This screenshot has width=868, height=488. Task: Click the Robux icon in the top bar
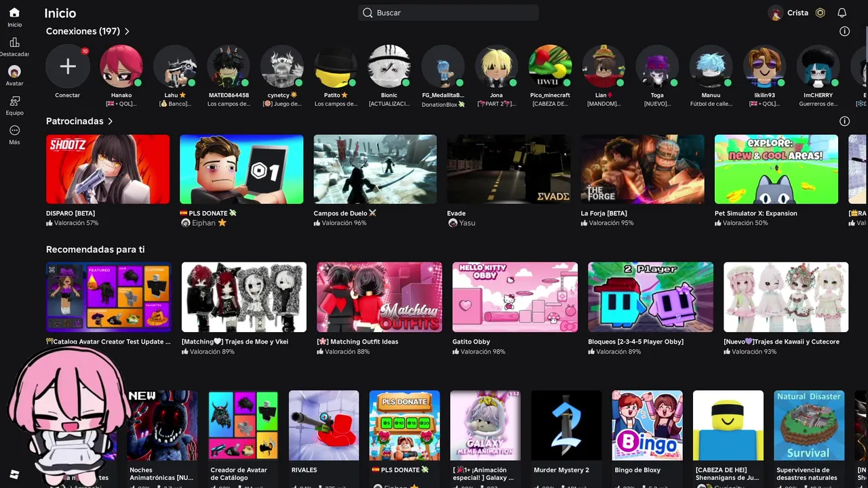tap(820, 13)
